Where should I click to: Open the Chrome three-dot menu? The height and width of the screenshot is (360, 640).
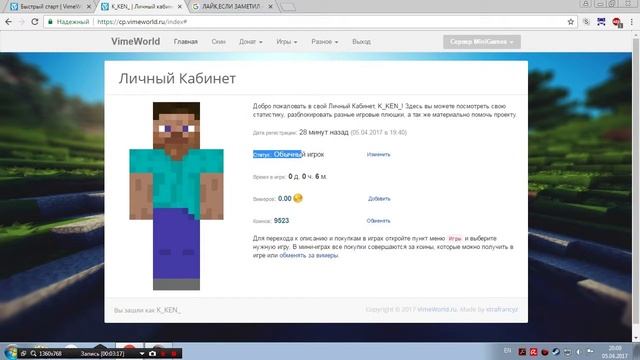631,22
